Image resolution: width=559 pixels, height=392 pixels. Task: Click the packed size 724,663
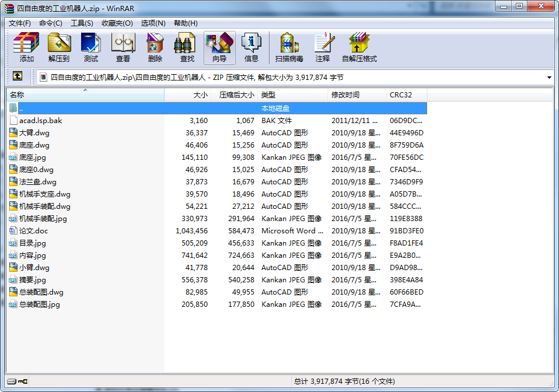pos(241,256)
